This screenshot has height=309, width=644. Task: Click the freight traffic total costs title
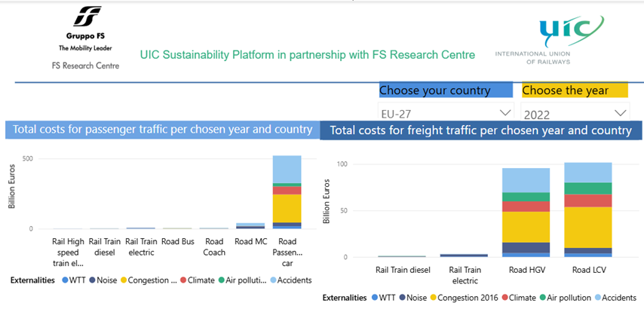click(x=480, y=130)
